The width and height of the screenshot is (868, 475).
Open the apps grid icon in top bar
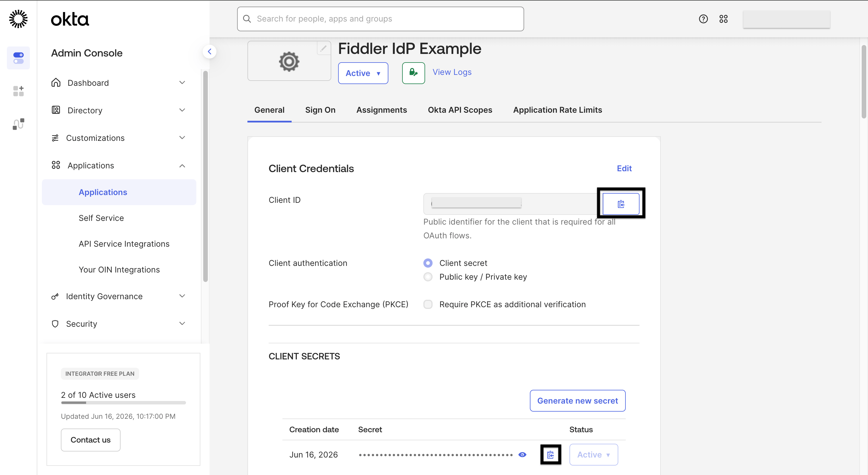pyautogui.click(x=723, y=19)
